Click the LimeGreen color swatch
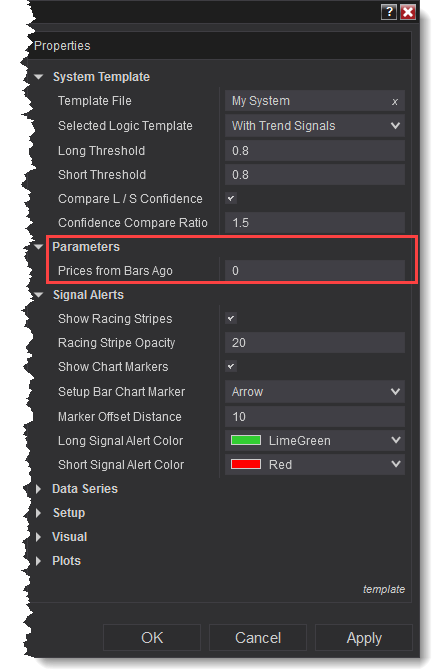Viewport: 432px width, 670px height. [x=246, y=440]
